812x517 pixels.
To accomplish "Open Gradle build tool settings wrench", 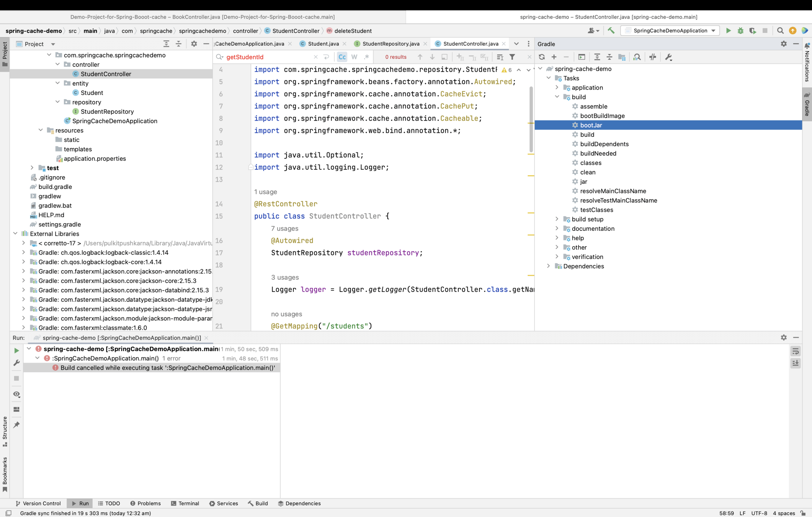I will click(x=668, y=57).
